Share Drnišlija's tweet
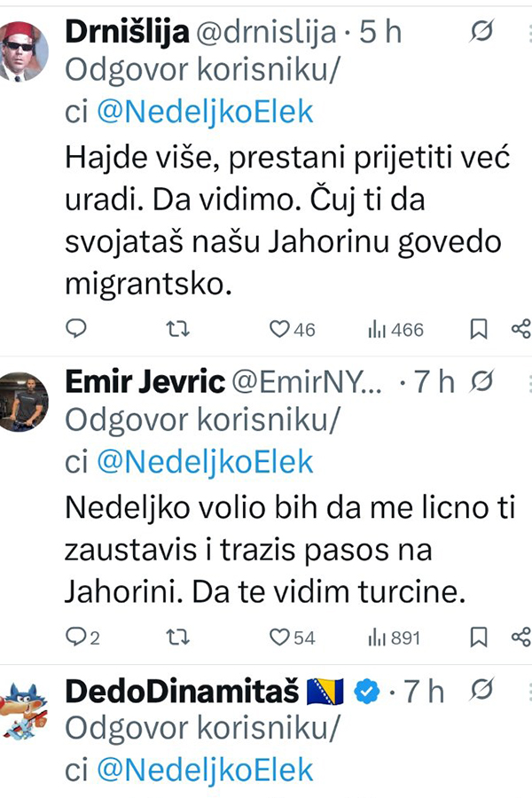 (x=521, y=329)
